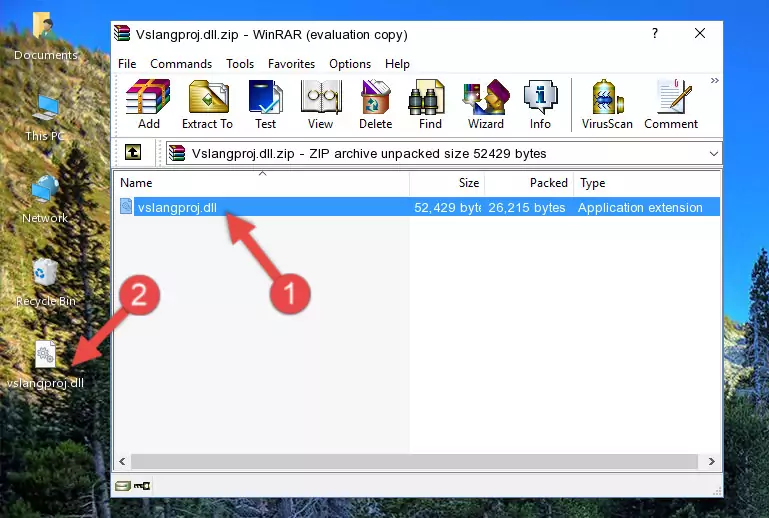Run the VirusScan tool
This screenshot has width=769, height=518.
[607, 104]
